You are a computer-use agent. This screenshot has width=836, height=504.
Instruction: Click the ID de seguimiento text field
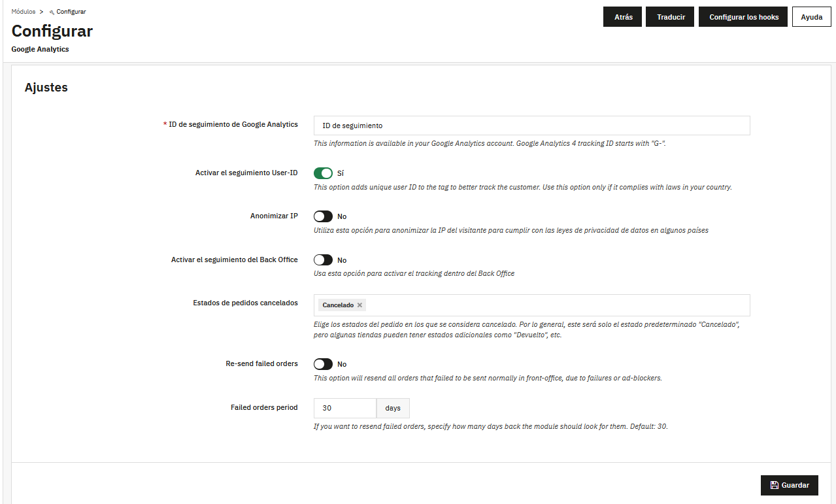coord(531,125)
